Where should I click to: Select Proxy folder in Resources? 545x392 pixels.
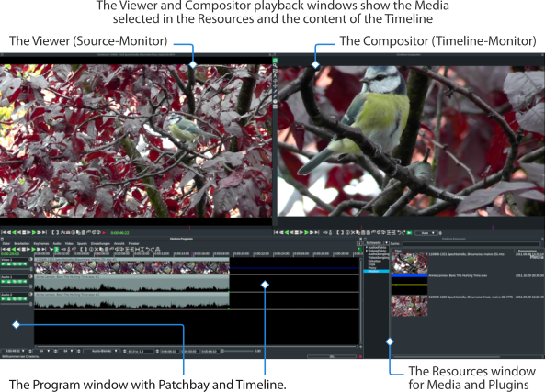[372, 268]
